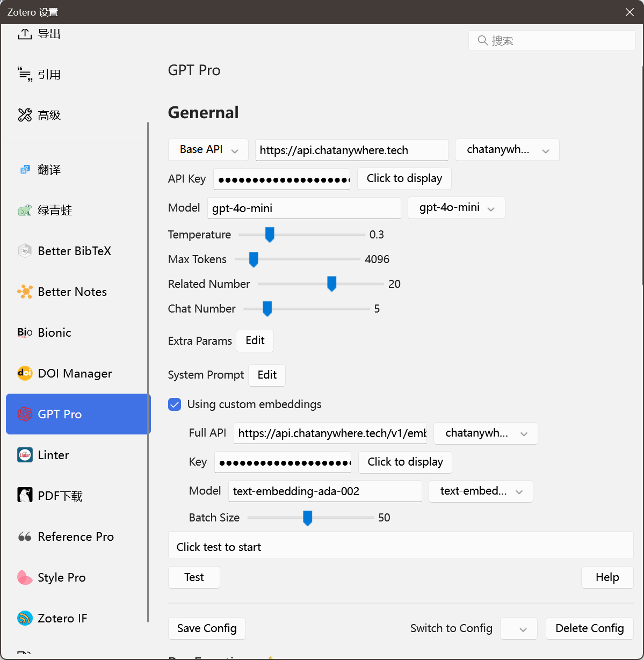The height and width of the screenshot is (660, 644).
Task: Open the text-embed model dropdown
Action: coord(480,491)
